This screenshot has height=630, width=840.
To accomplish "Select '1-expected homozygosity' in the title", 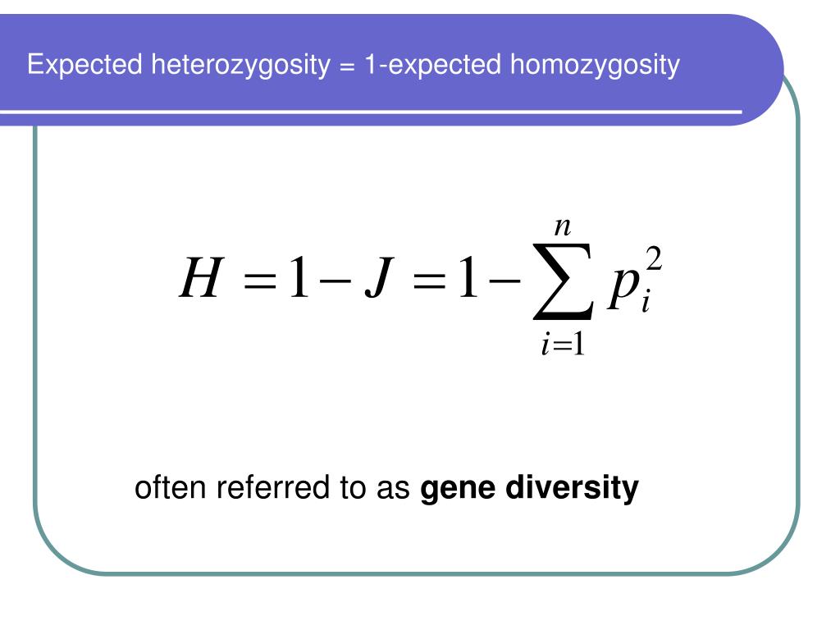I will coord(523,66).
